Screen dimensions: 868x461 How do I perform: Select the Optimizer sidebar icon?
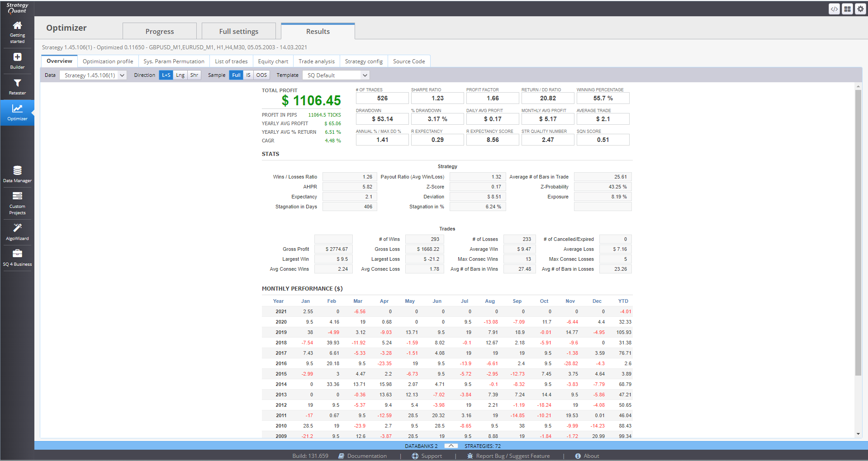click(x=17, y=108)
